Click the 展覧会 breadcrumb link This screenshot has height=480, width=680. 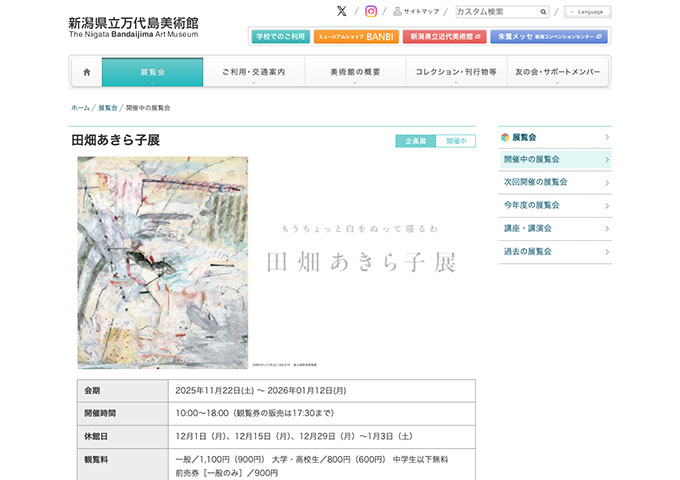(x=108, y=108)
